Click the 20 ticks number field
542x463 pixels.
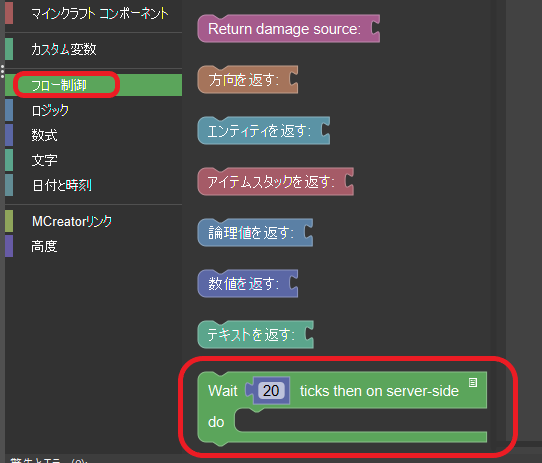click(271, 391)
